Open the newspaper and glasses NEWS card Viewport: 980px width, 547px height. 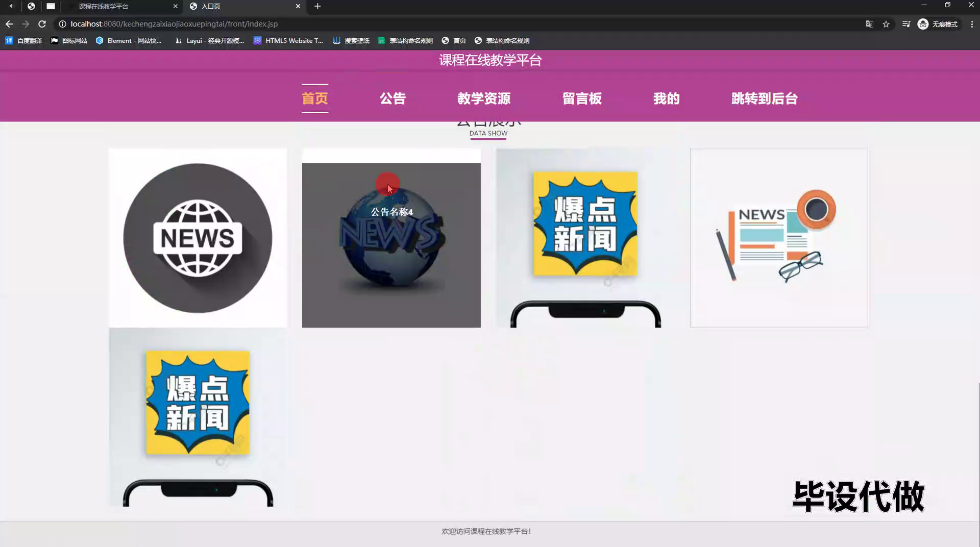click(779, 238)
